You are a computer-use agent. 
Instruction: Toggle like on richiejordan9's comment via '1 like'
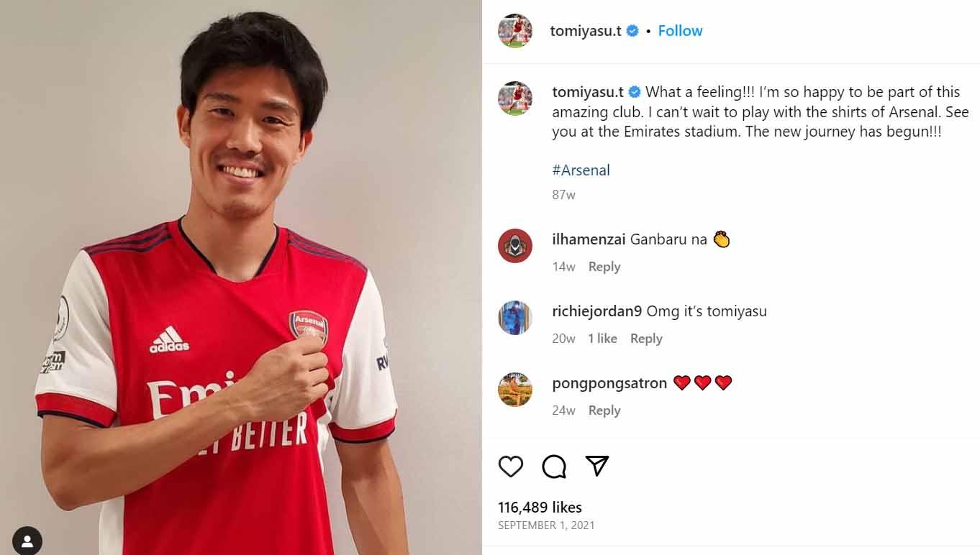[x=603, y=338]
